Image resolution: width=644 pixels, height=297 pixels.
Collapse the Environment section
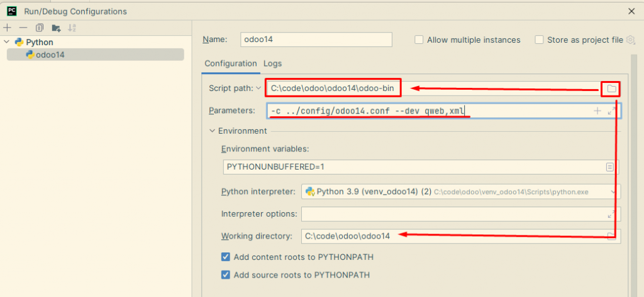point(213,131)
